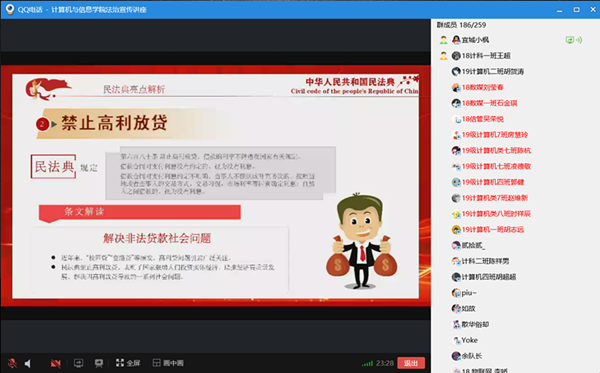Click avatar of member 余队长
Viewport: 600px width, 373px height.
pyautogui.click(x=456, y=356)
